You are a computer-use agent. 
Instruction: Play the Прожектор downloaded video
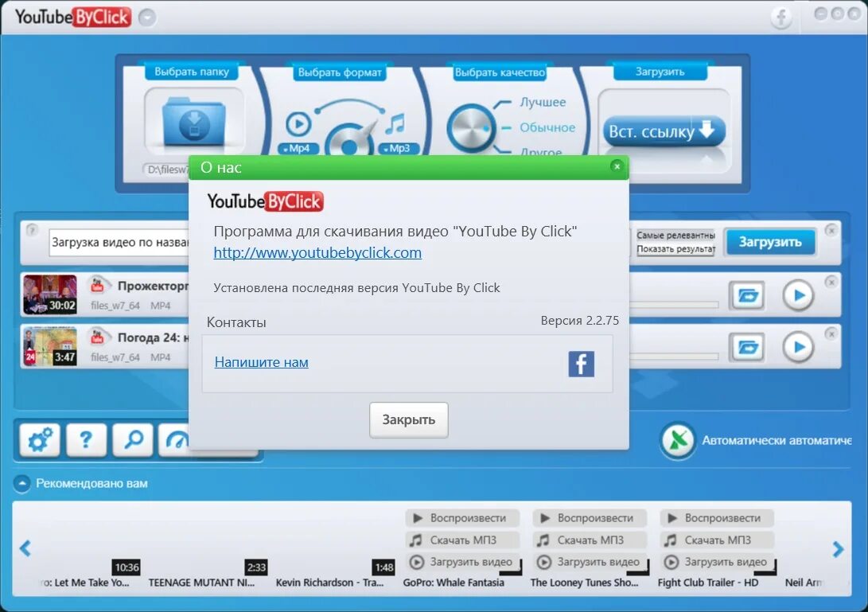(798, 296)
